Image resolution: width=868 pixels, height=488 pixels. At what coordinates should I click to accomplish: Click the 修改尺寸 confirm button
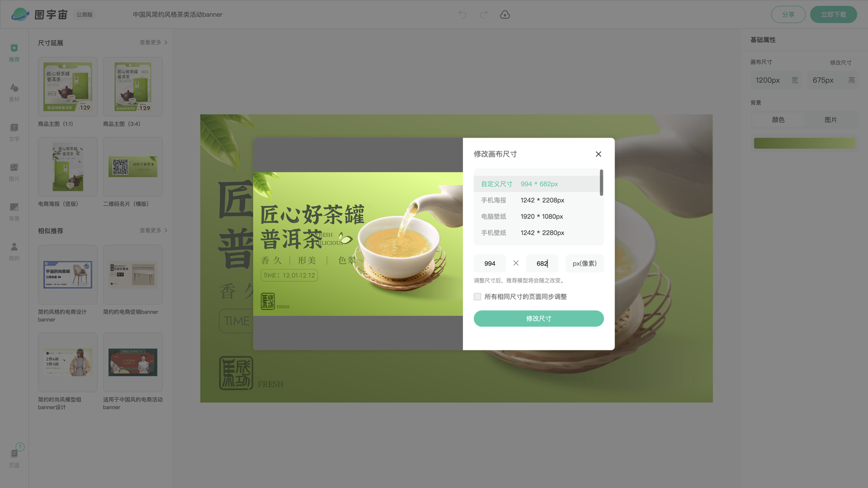[x=539, y=319]
